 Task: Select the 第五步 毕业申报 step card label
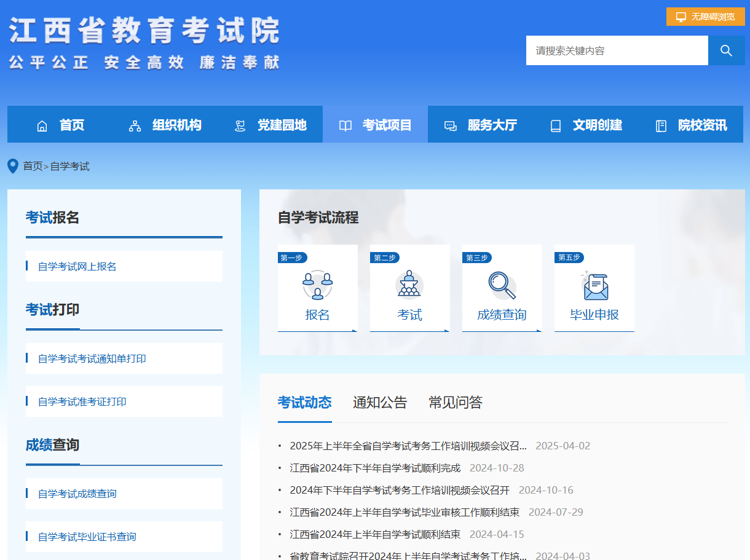click(x=594, y=315)
